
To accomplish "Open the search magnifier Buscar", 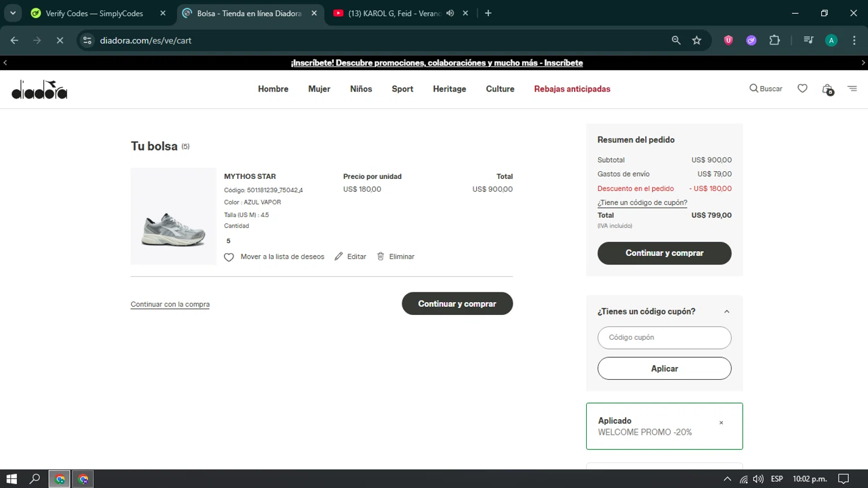I will coord(766,89).
